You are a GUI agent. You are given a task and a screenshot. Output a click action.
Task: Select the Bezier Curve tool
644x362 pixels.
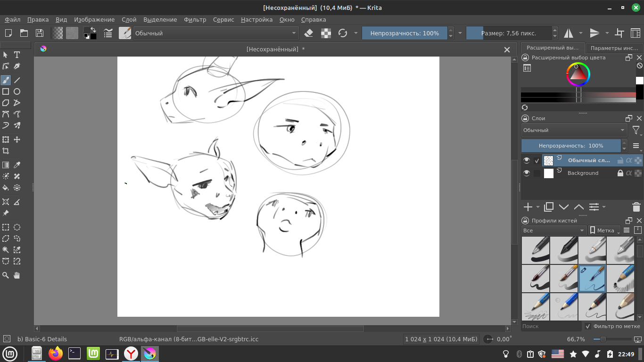(x=6, y=114)
